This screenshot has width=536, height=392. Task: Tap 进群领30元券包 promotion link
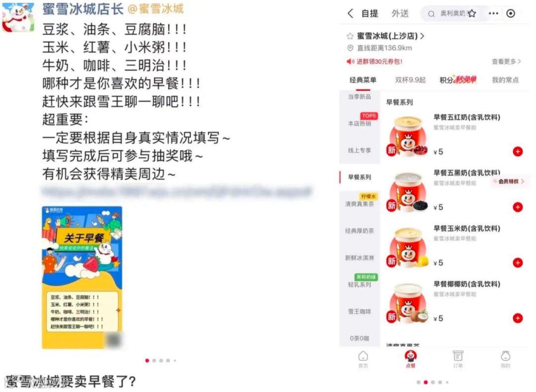point(375,62)
